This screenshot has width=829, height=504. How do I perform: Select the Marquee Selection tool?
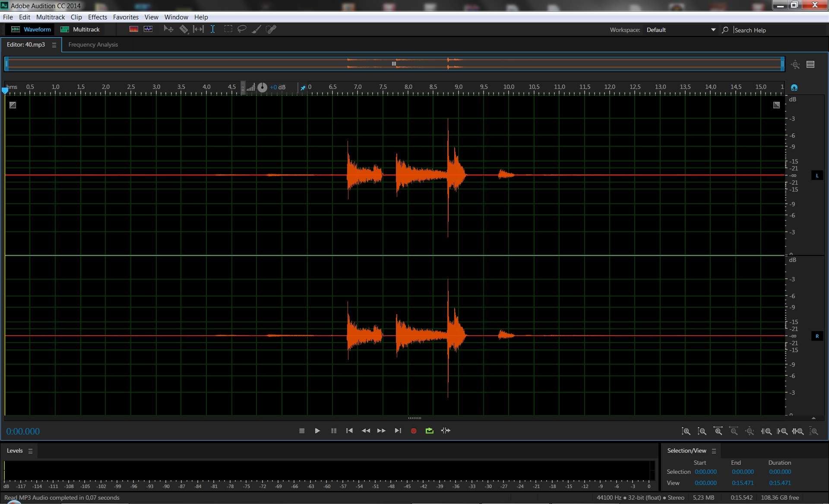pos(228,29)
